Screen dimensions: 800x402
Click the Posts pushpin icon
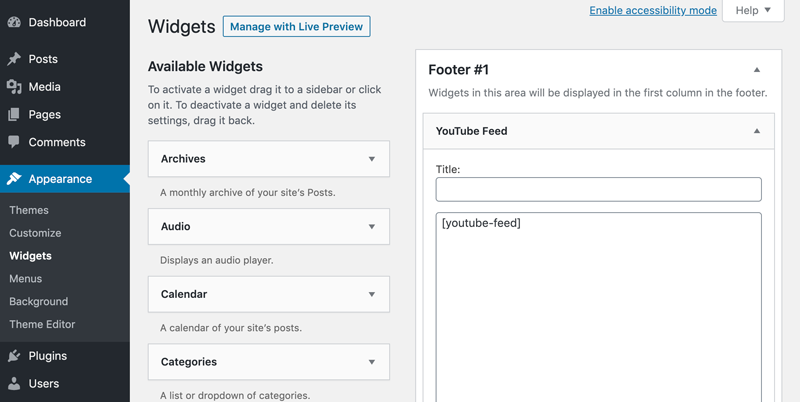click(14, 59)
